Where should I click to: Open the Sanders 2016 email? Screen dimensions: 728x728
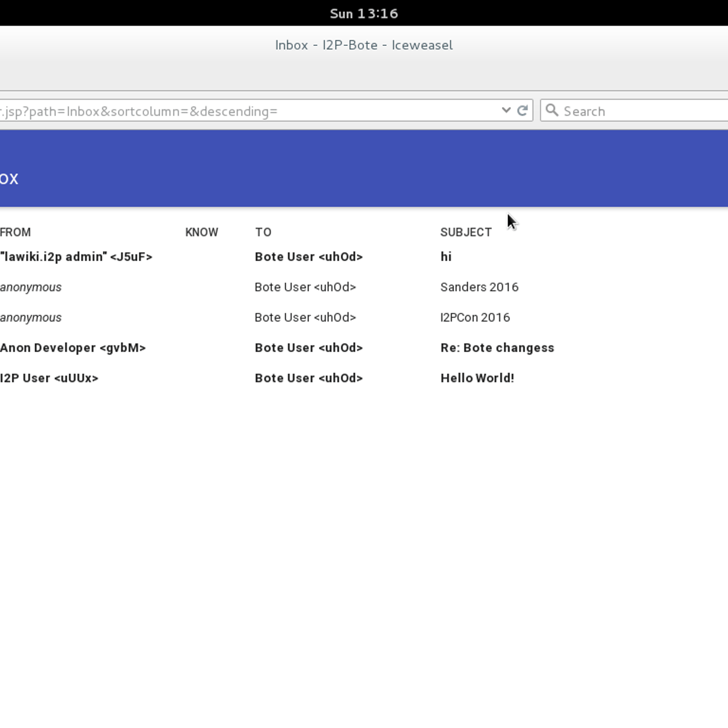[x=479, y=287]
